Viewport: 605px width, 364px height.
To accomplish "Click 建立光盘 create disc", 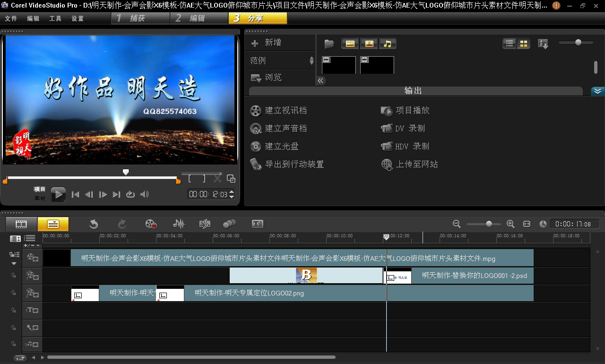I will click(x=274, y=147).
